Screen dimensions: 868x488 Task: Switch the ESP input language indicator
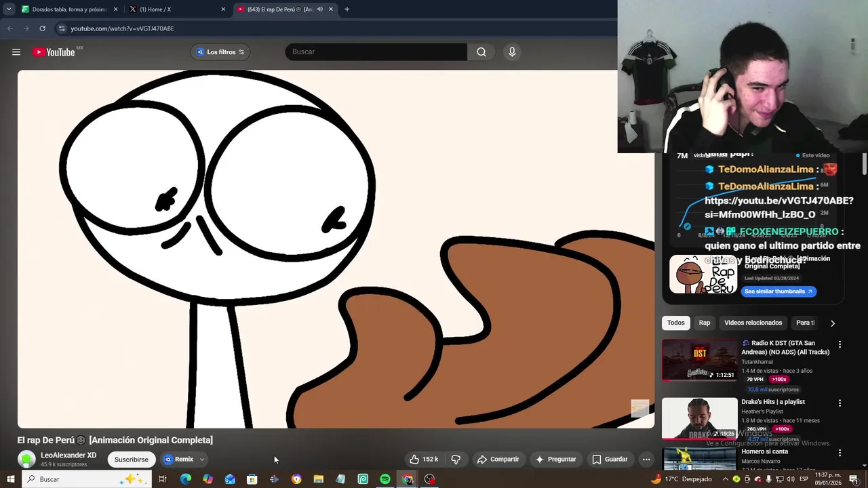804,479
